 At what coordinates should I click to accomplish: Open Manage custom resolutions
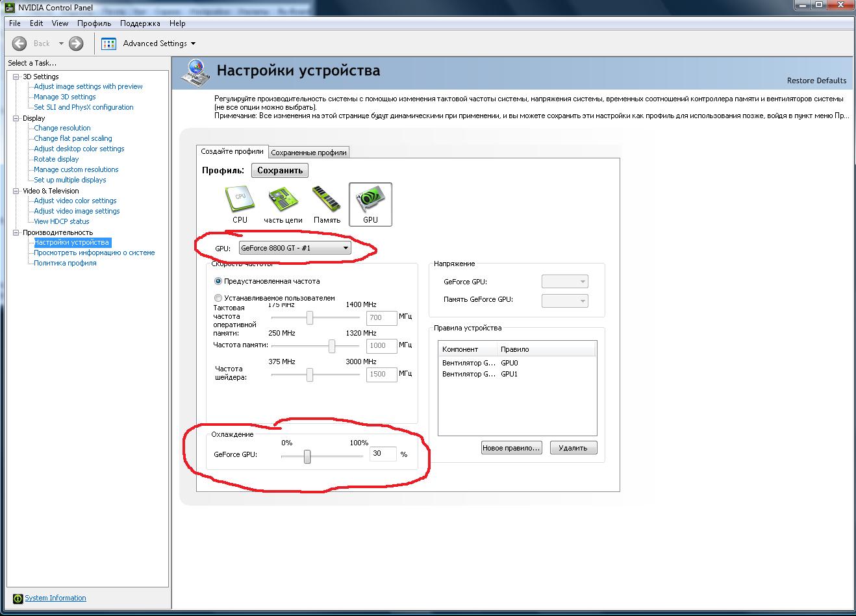pyautogui.click(x=76, y=169)
